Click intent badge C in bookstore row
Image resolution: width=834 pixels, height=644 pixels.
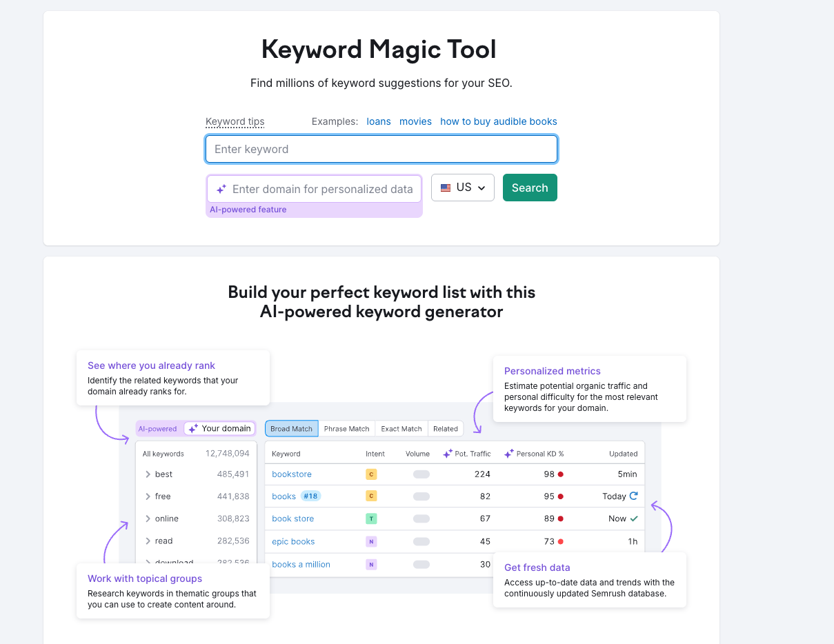point(371,474)
